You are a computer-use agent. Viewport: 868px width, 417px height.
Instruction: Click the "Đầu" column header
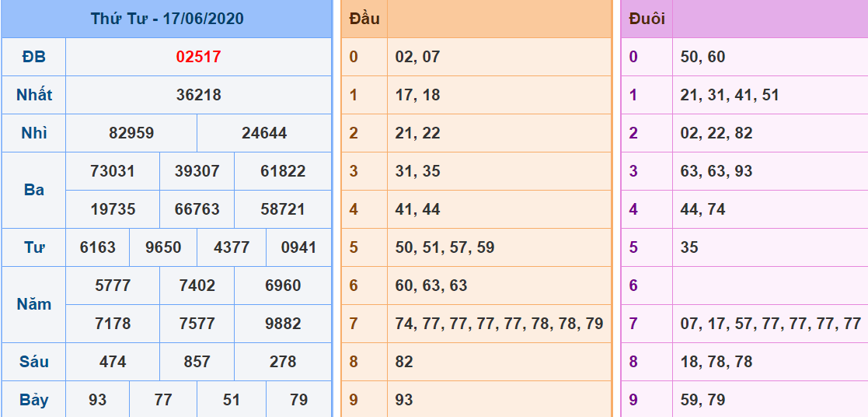pos(364,19)
